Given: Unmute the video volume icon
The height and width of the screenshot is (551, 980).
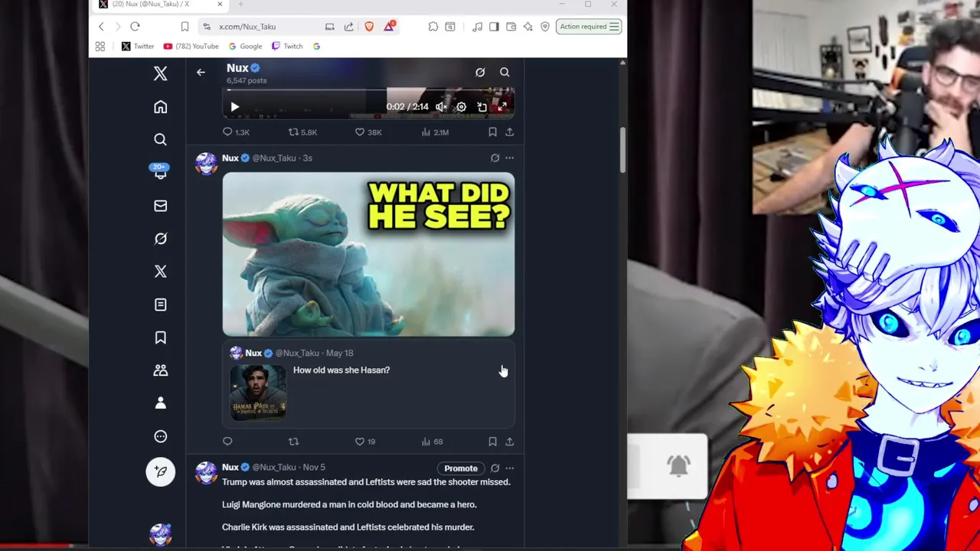Looking at the screenshot, I should pyautogui.click(x=441, y=107).
